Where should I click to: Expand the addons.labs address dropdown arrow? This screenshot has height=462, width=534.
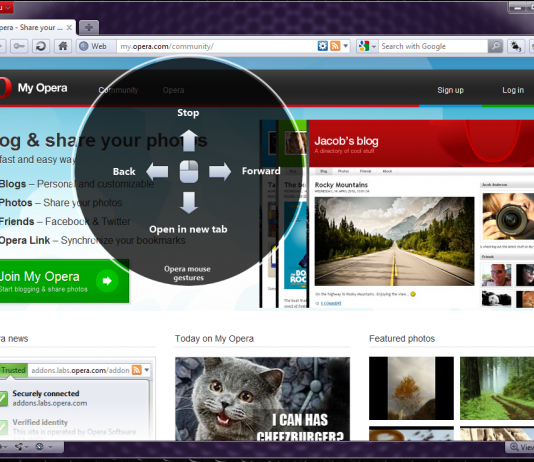pyautogui.click(x=147, y=370)
